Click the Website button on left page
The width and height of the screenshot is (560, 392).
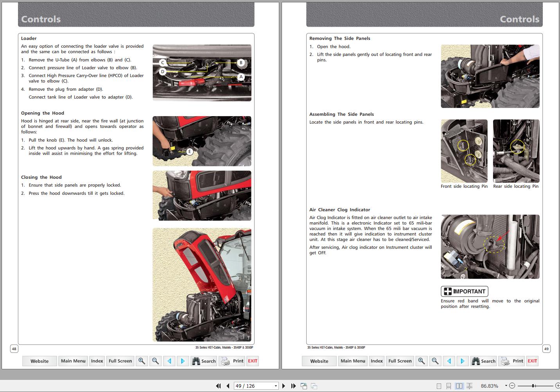click(x=39, y=361)
